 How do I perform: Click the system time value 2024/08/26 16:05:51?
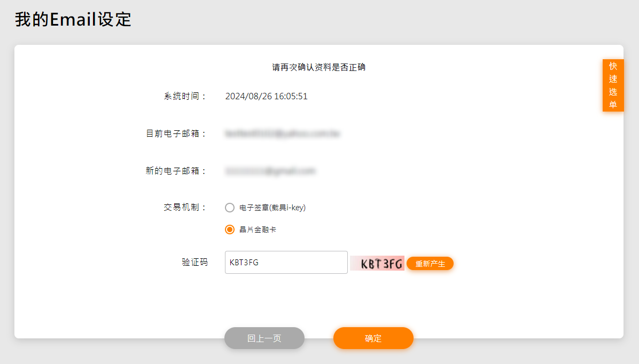pos(266,97)
